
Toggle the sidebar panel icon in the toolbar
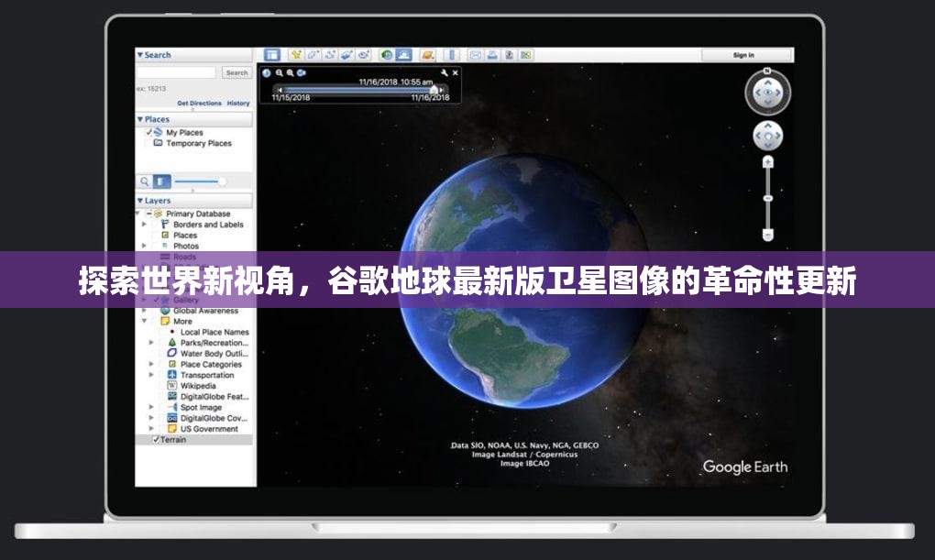point(272,55)
